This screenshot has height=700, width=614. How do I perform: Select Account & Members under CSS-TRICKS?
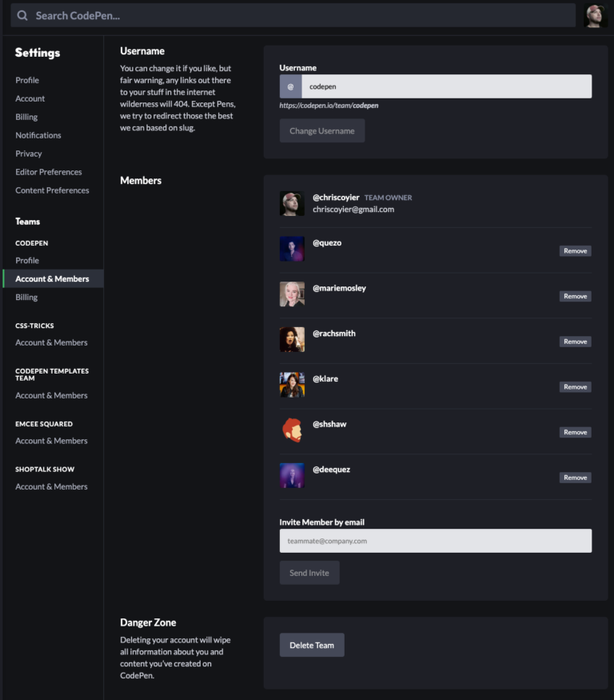(x=51, y=342)
